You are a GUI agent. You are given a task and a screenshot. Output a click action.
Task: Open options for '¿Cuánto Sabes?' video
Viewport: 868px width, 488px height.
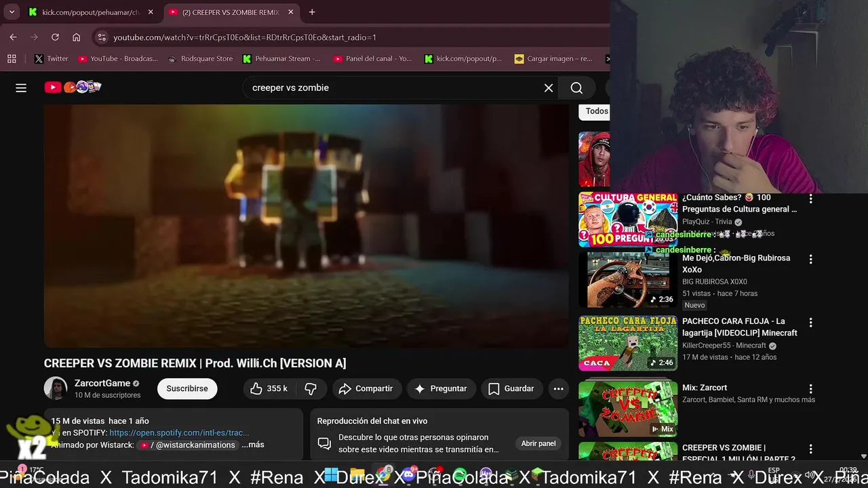810,199
